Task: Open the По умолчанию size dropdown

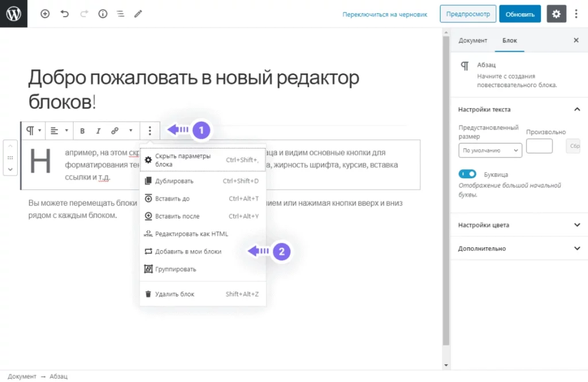Action: click(489, 150)
